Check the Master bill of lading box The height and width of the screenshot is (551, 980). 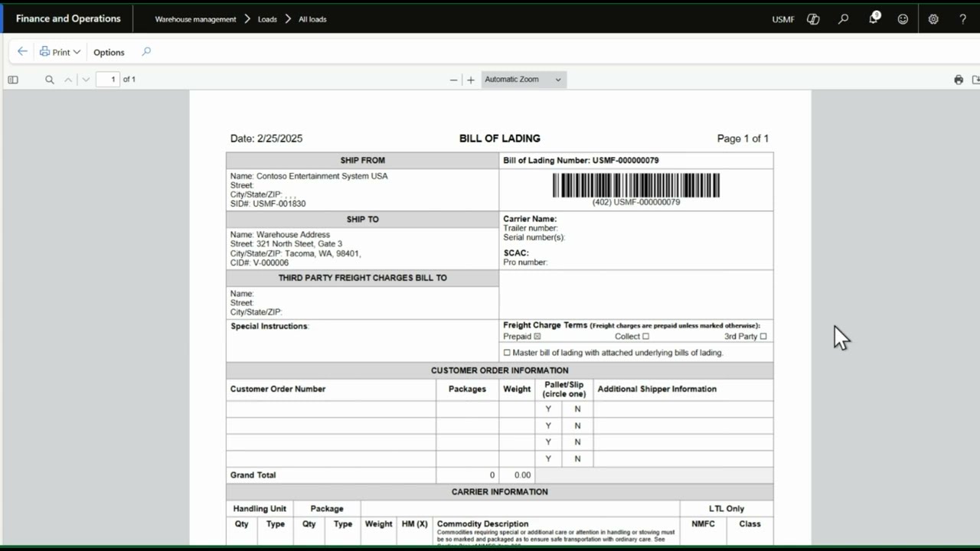[x=507, y=353]
